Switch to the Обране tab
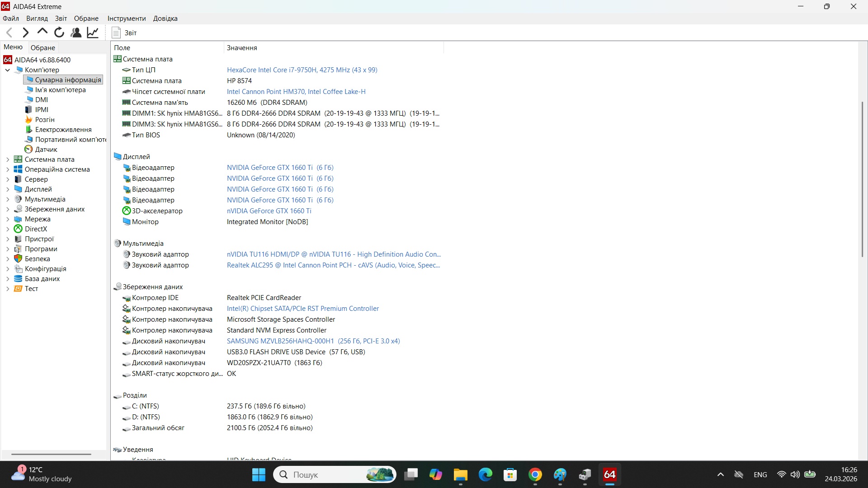This screenshot has height=488, width=868. pos(42,47)
